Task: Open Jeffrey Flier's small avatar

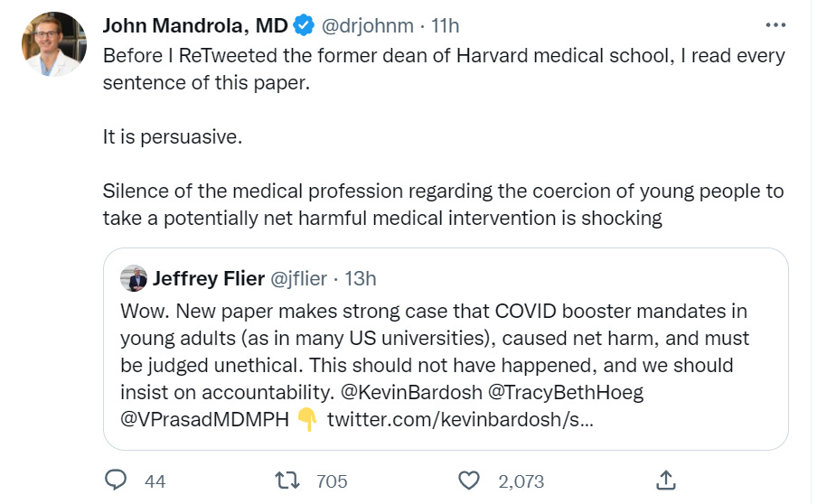Action: click(133, 278)
